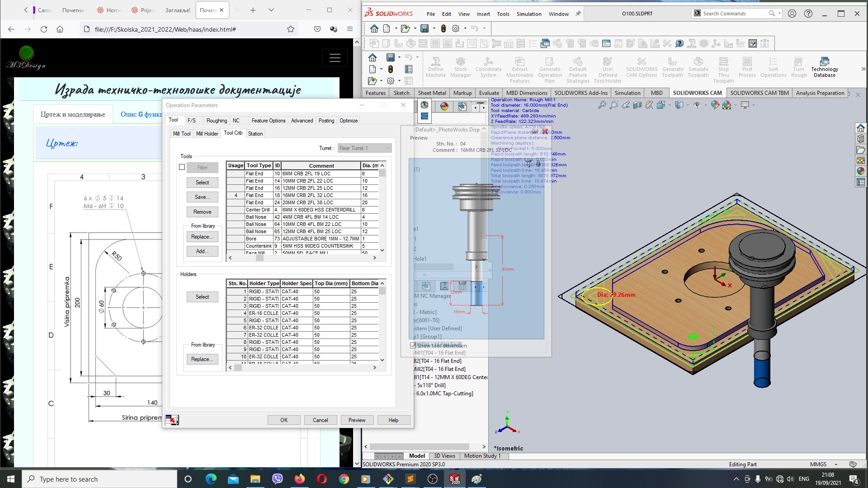Open Design Library icon in right task pane
Image resolution: width=868 pixels, height=488 pixels.
(x=860, y=139)
